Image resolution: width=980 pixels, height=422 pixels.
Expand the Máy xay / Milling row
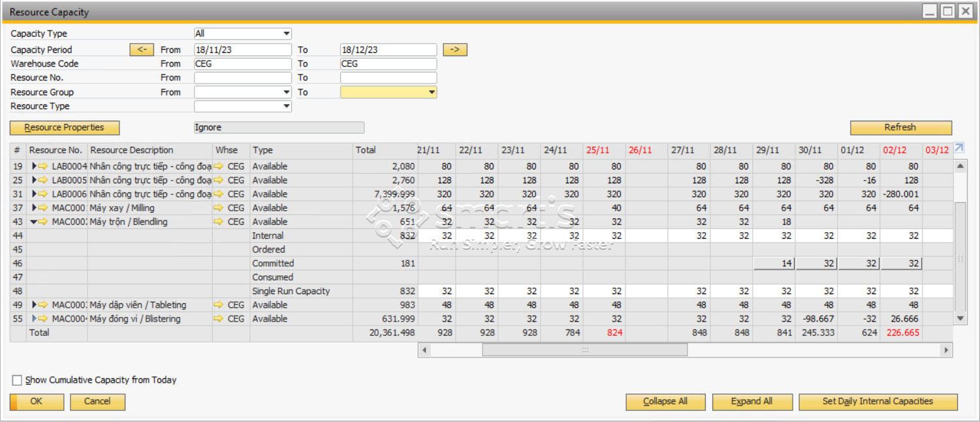34,208
